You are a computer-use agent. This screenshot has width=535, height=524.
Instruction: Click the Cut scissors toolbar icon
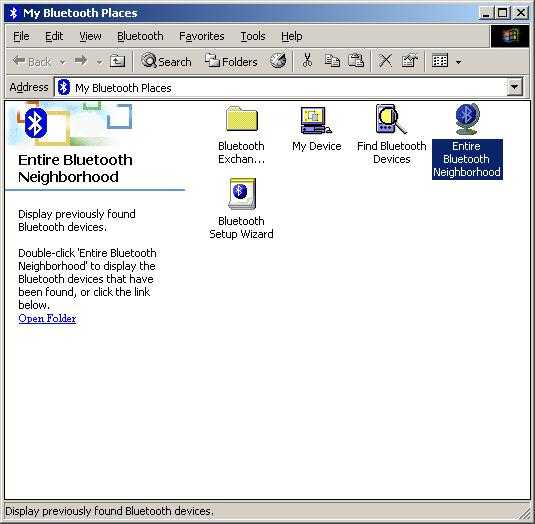[307, 61]
